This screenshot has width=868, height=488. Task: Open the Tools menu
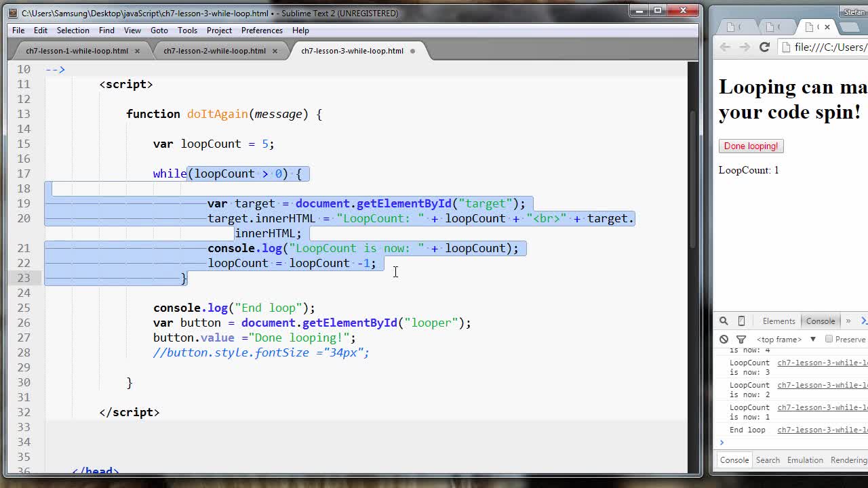click(x=187, y=30)
